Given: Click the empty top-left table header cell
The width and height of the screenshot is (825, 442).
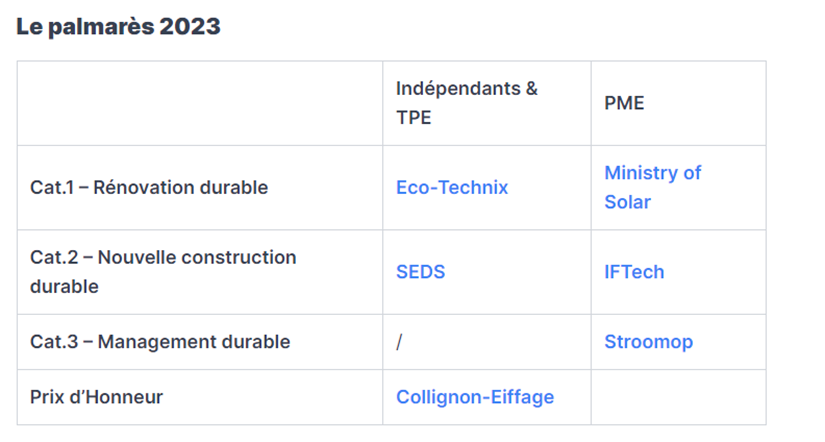Looking at the screenshot, I should pyautogui.click(x=200, y=103).
